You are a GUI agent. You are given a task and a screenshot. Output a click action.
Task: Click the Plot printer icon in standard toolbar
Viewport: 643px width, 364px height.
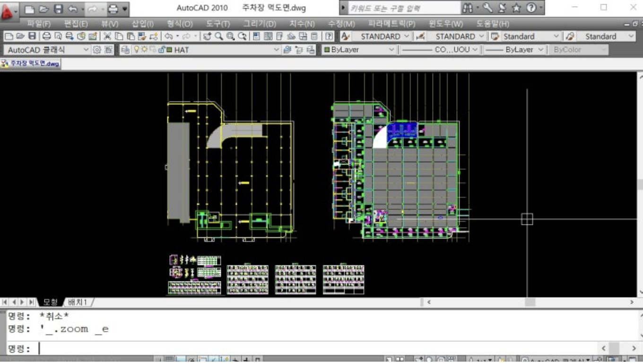coord(47,36)
